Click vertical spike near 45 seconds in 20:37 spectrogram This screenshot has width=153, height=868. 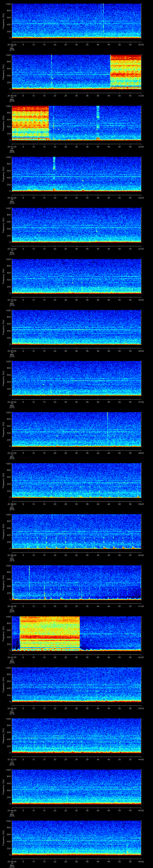pos(107,429)
